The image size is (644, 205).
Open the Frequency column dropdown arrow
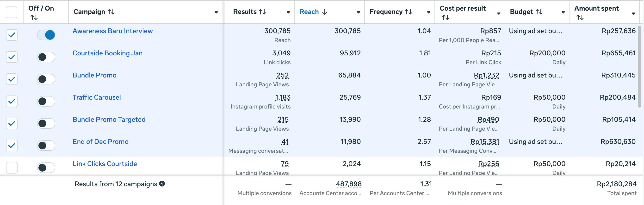coord(428,12)
